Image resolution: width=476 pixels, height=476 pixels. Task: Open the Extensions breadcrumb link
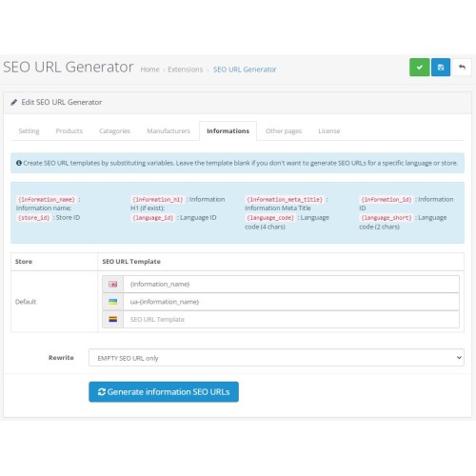[186, 69]
